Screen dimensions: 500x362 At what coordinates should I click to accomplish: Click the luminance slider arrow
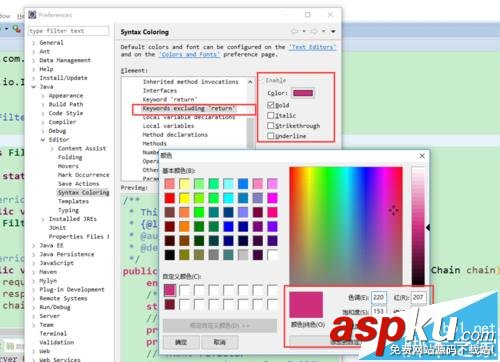click(x=428, y=227)
